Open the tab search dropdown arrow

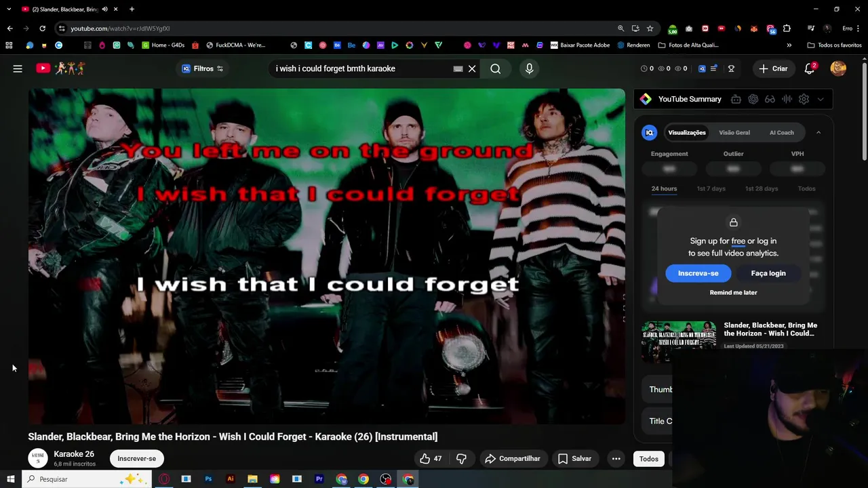click(x=9, y=9)
